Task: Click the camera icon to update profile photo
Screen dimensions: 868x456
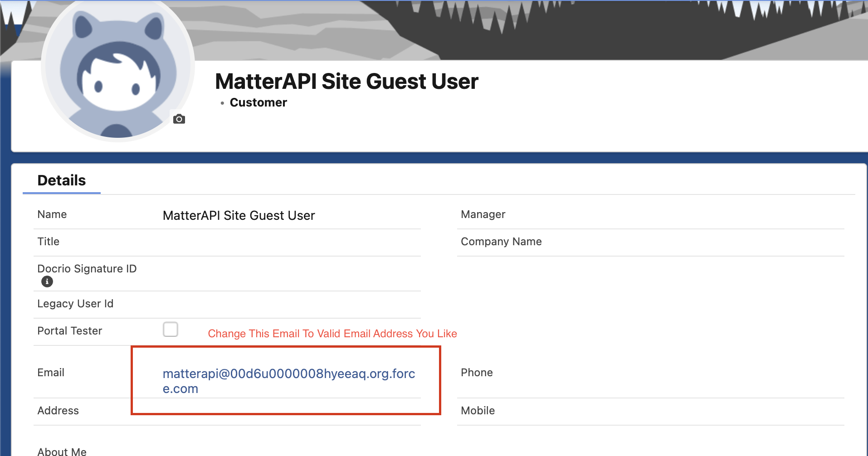Action: pyautogui.click(x=179, y=119)
